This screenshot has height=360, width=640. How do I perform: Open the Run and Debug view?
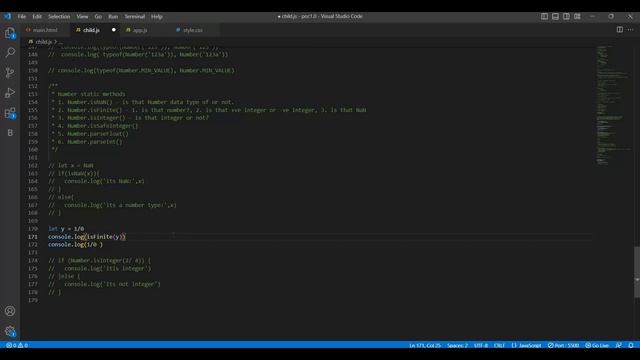[x=10, y=93]
